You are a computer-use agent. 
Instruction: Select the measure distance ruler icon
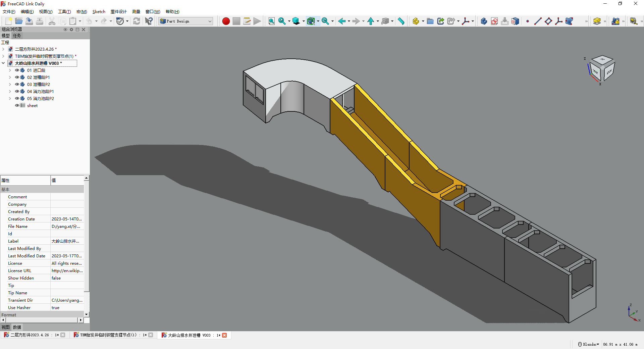click(401, 21)
